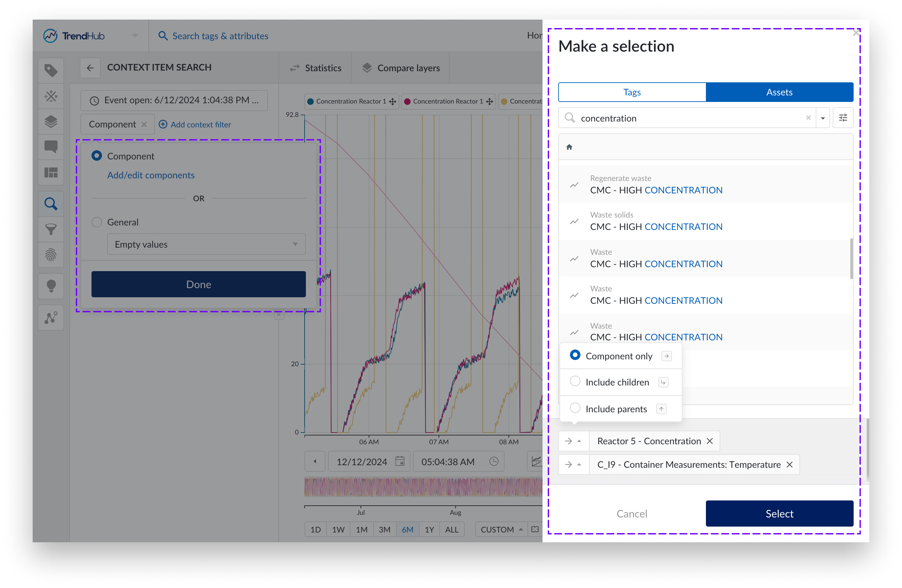Open the Empty values dropdown
This screenshot has height=588, width=902.
[x=206, y=244]
